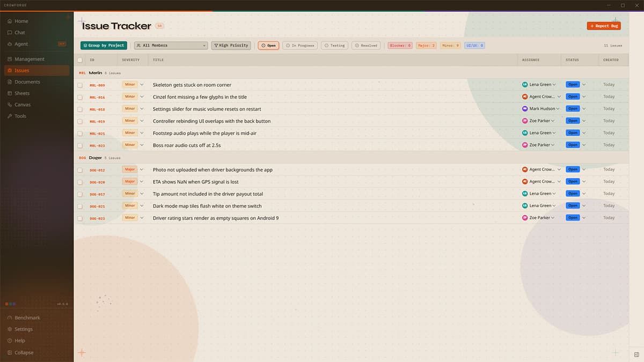Screen dimensions: 644x362
Task: Open status dropdown for MRL-019
Action: click(x=584, y=121)
